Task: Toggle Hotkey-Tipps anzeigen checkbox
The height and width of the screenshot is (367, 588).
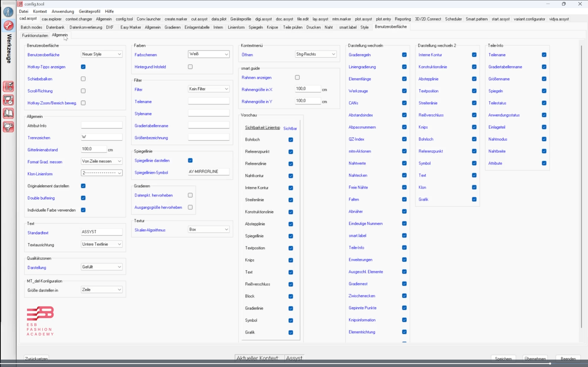Action: point(83,67)
